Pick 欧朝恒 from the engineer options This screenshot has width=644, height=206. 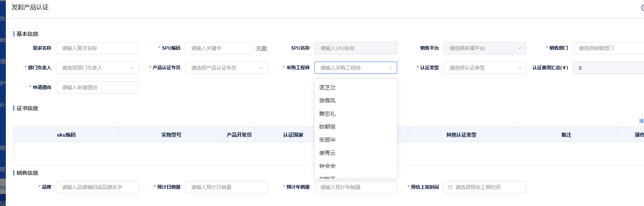(x=327, y=127)
